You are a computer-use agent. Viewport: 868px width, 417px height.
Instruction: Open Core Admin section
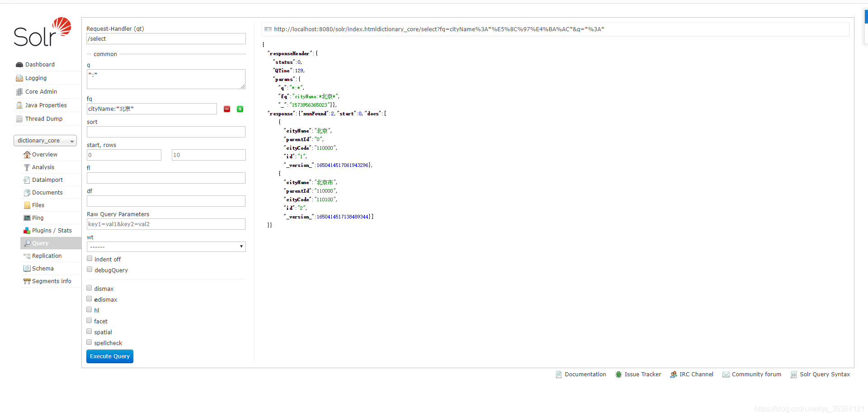(41, 92)
